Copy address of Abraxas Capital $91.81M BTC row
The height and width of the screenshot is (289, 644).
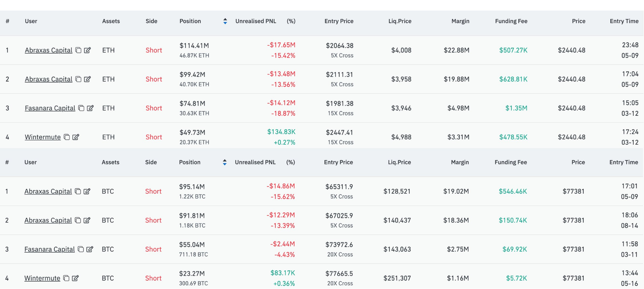78,220
